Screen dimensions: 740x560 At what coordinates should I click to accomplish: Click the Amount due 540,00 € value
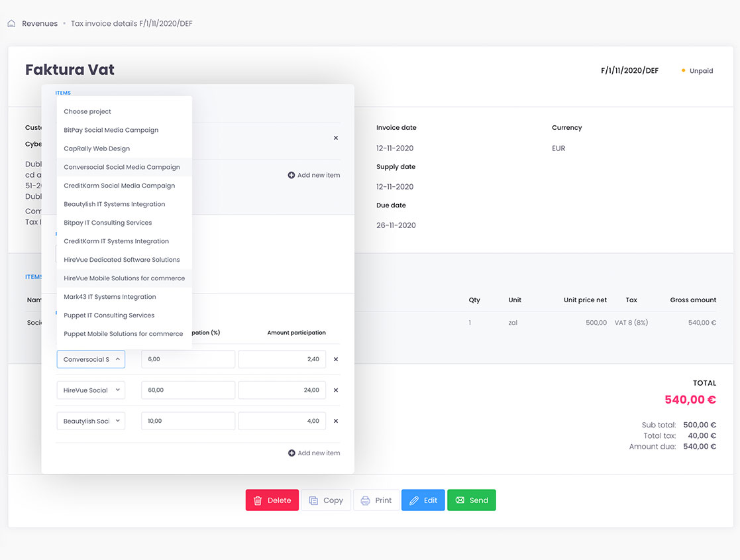pyautogui.click(x=700, y=447)
